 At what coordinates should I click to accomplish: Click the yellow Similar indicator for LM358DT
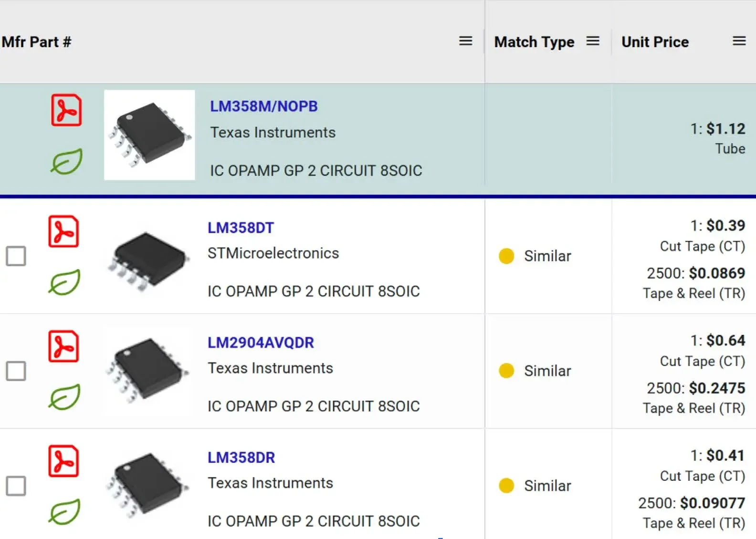tap(506, 256)
